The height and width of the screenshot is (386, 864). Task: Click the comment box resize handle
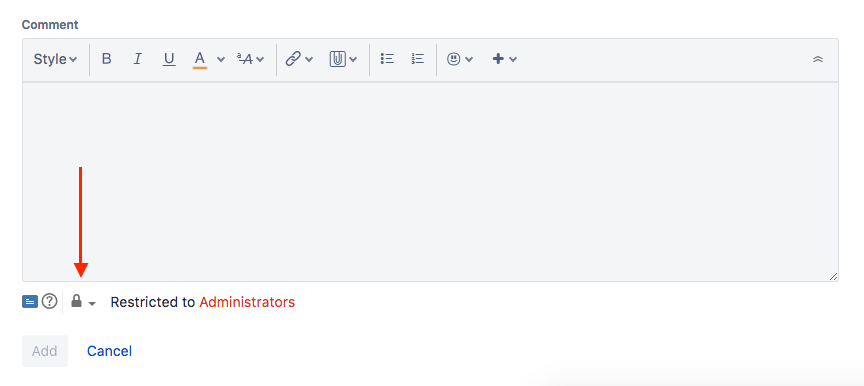point(833,276)
